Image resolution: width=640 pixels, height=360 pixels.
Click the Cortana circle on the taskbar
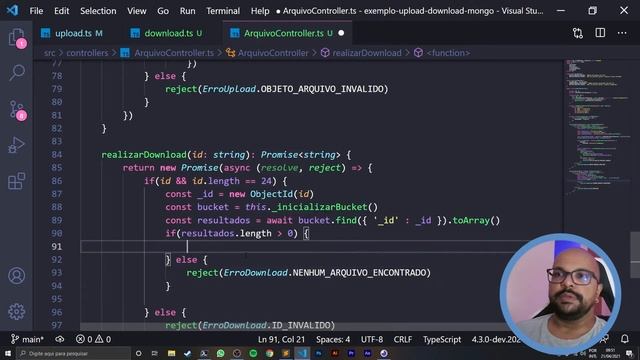[x=138, y=353]
